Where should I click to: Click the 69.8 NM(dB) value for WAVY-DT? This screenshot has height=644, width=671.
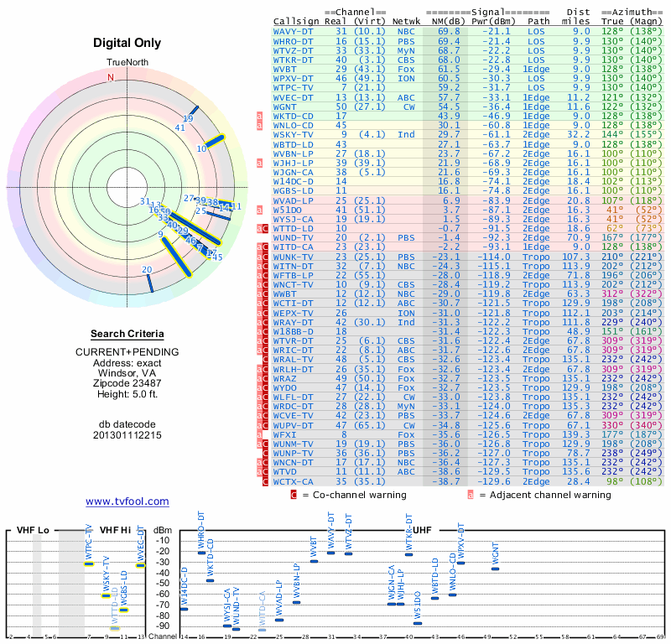click(449, 32)
